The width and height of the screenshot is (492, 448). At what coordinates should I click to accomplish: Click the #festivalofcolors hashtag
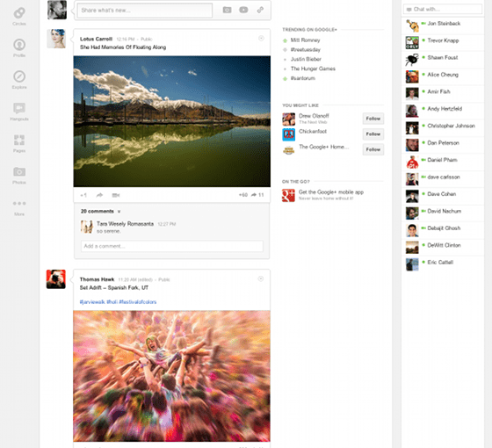(138, 302)
